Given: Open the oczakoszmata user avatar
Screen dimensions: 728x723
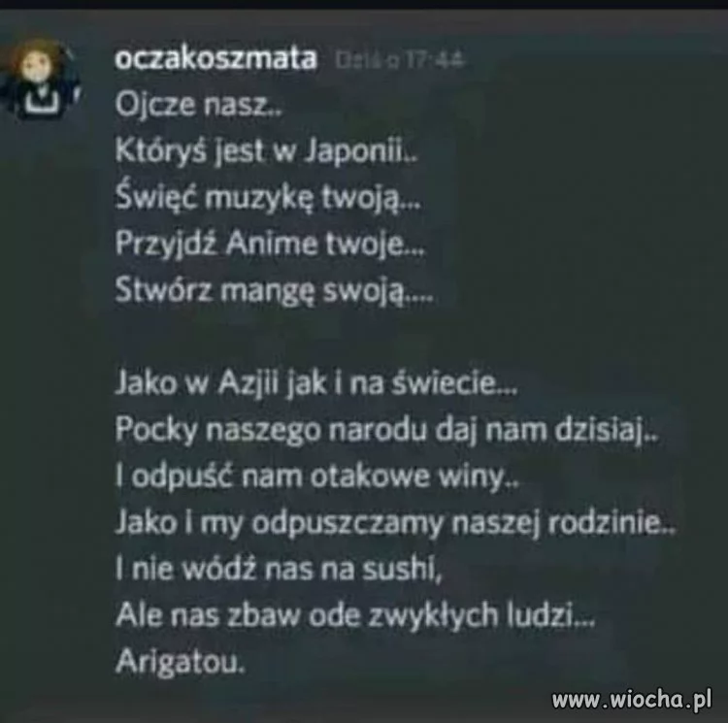Looking at the screenshot, I should pyautogui.click(x=41, y=80).
